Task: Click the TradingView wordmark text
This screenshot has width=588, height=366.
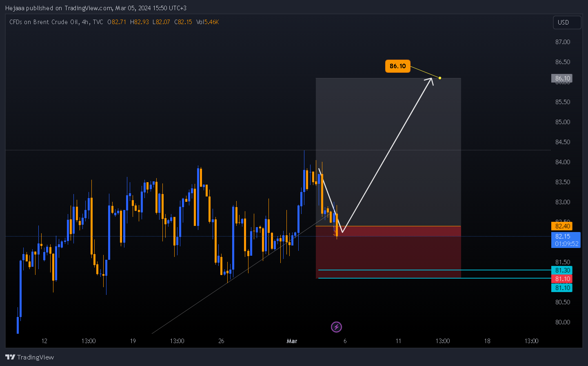Action: click(x=36, y=357)
